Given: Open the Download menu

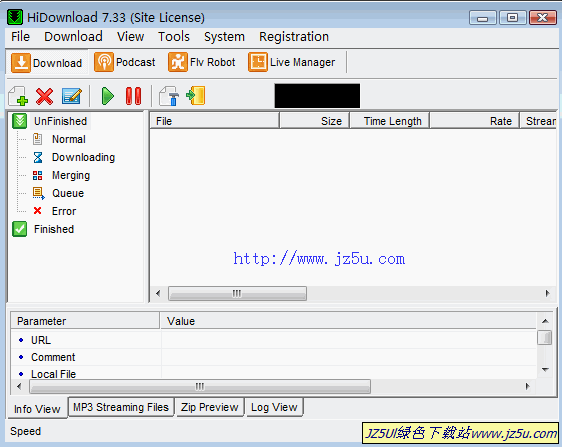Looking at the screenshot, I should [x=73, y=37].
